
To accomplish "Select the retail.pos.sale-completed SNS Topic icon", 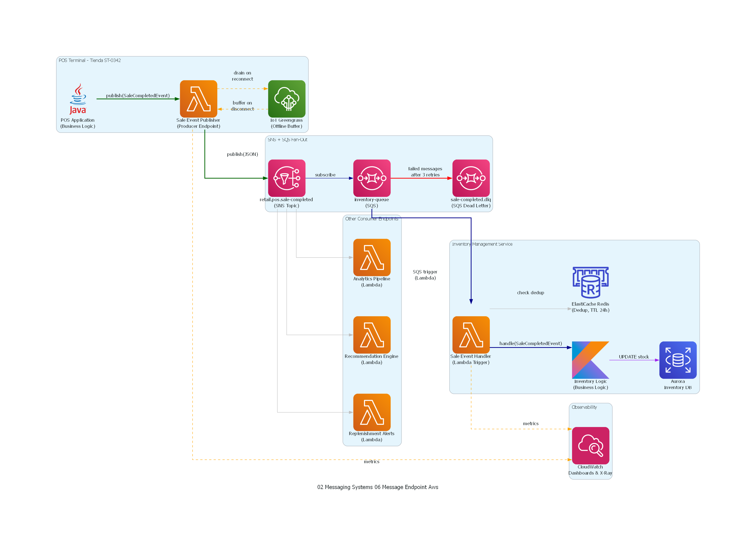I will [x=286, y=178].
